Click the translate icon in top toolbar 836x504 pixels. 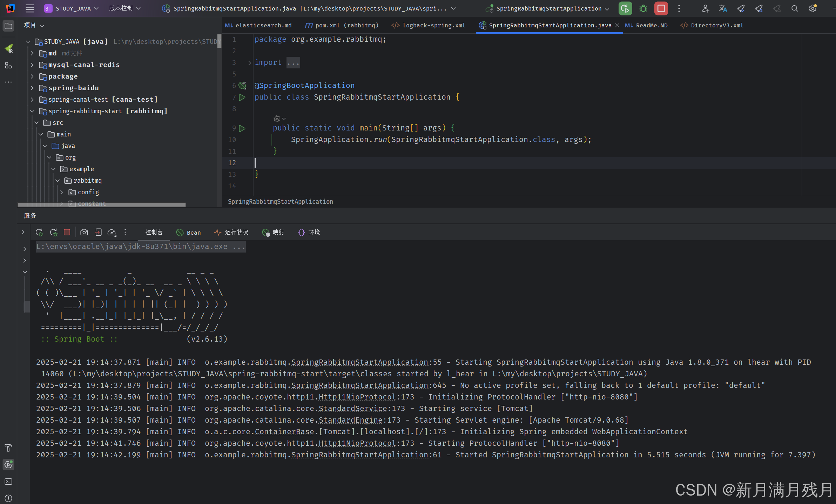(x=722, y=8)
